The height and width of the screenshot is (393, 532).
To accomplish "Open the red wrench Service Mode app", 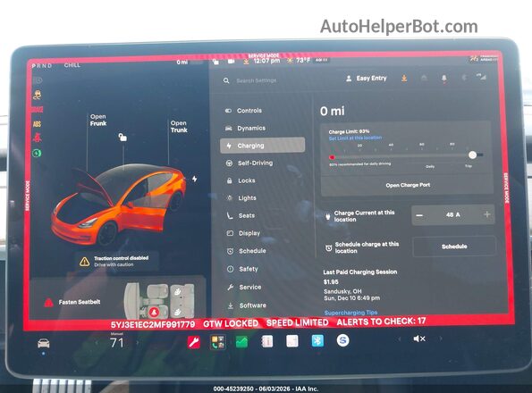I will click(194, 342).
